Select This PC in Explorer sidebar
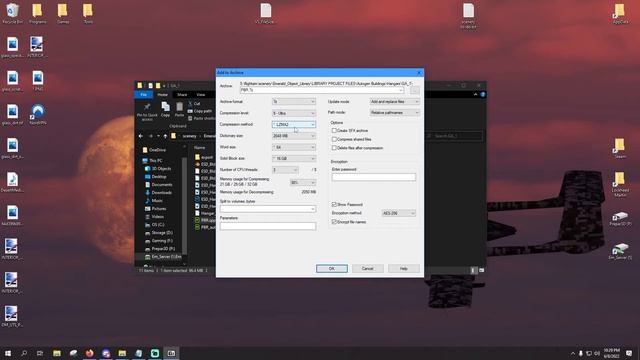 (x=153, y=160)
